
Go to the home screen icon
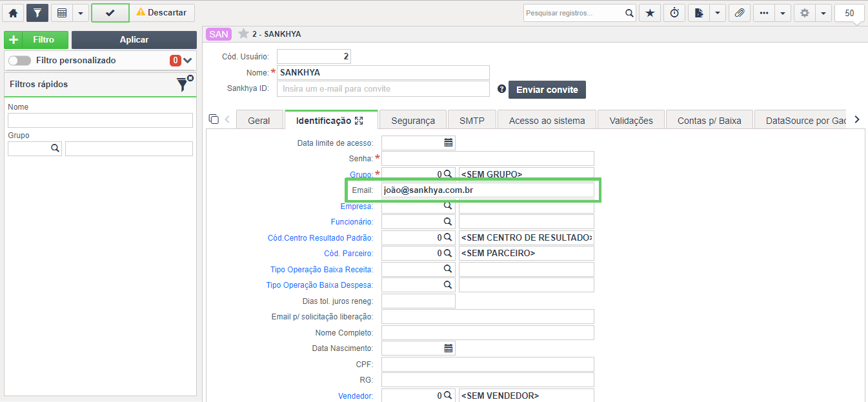(13, 13)
